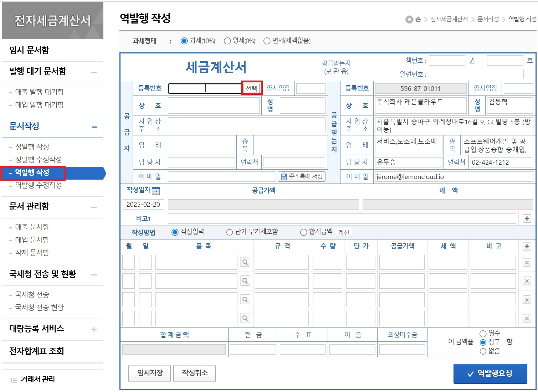Select the 영세(0%) tax type

click(x=227, y=41)
